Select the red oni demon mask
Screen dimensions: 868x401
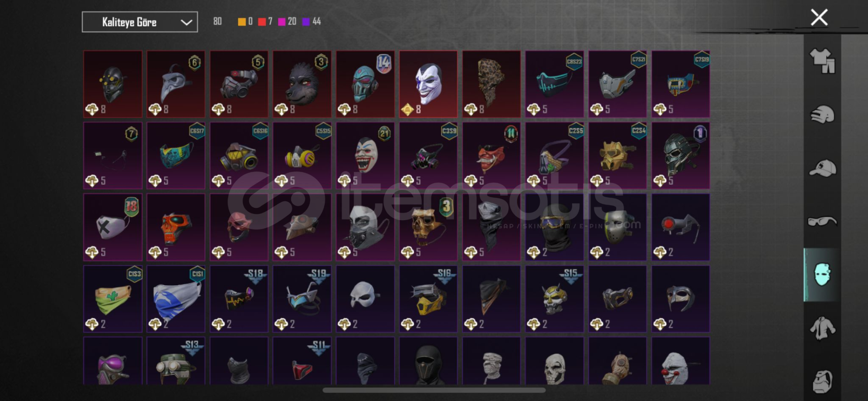click(491, 156)
